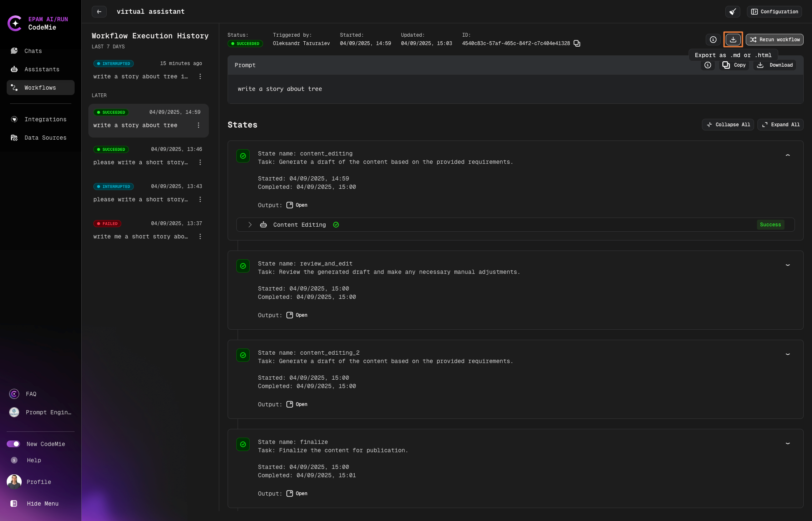Open the workflow info icon beside export
Image resolution: width=812 pixels, height=521 pixels.
pos(713,40)
